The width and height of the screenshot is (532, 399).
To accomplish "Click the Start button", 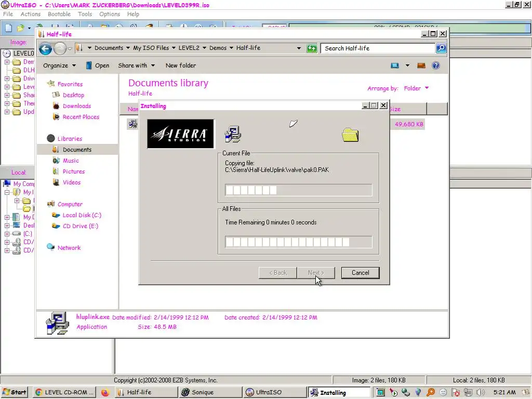I will pos(14,392).
